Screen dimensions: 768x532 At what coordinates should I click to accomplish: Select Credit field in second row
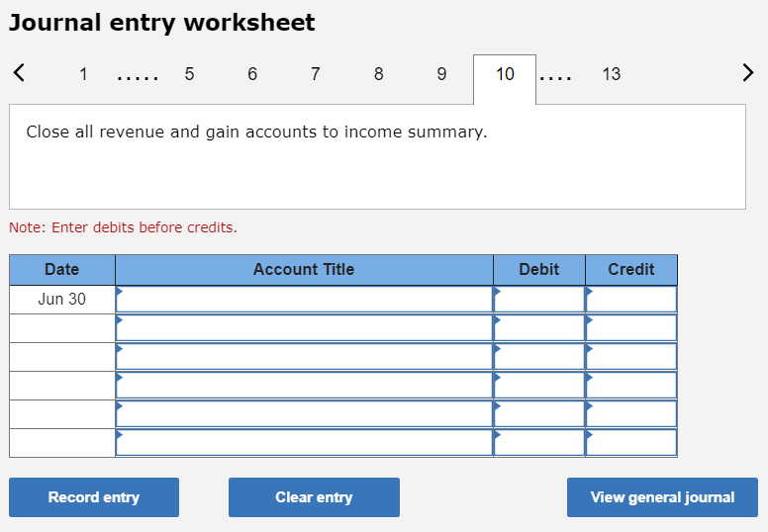(631, 328)
